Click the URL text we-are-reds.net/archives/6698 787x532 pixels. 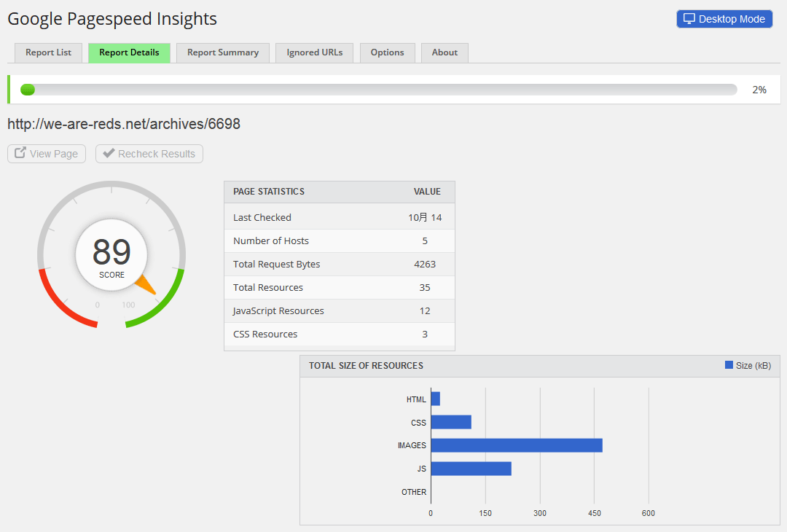pos(124,124)
